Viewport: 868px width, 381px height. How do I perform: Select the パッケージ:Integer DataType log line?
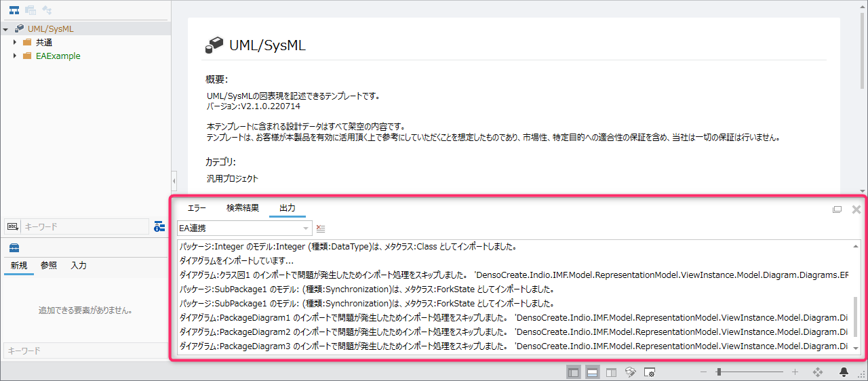[349, 246]
